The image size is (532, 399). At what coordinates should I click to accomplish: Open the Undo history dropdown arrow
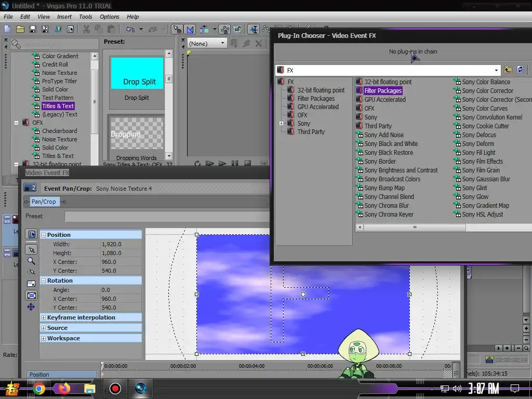coord(141,29)
